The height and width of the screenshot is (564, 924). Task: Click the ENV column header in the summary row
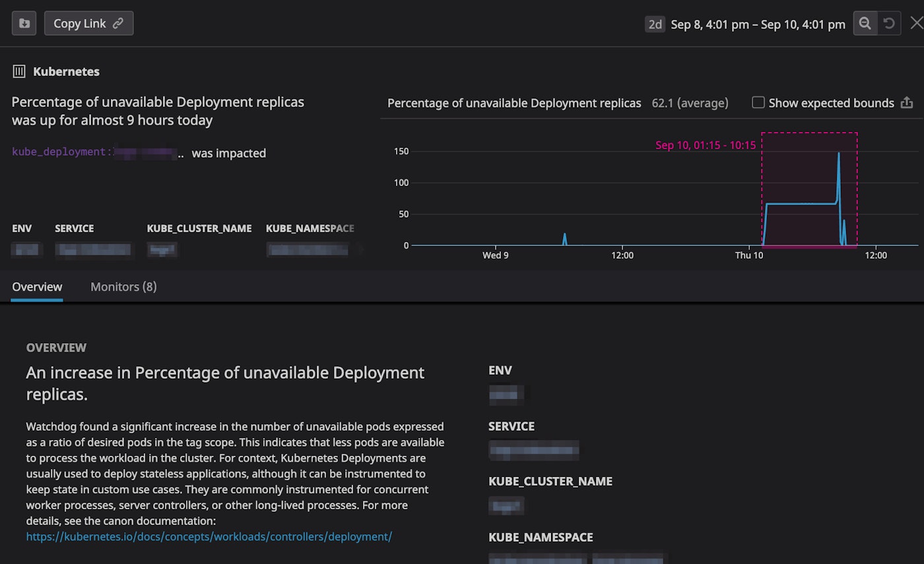(21, 228)
